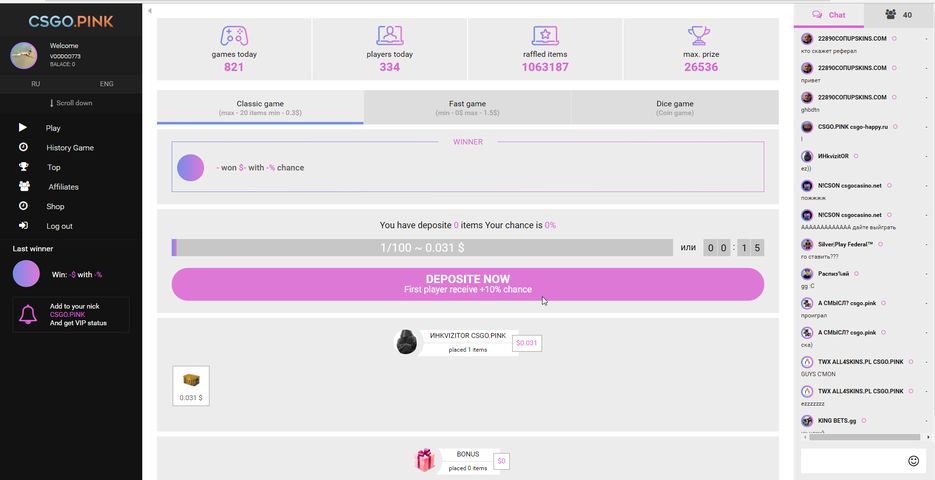
Task: Click the Affiliates people icon
Action: [23, 187]
